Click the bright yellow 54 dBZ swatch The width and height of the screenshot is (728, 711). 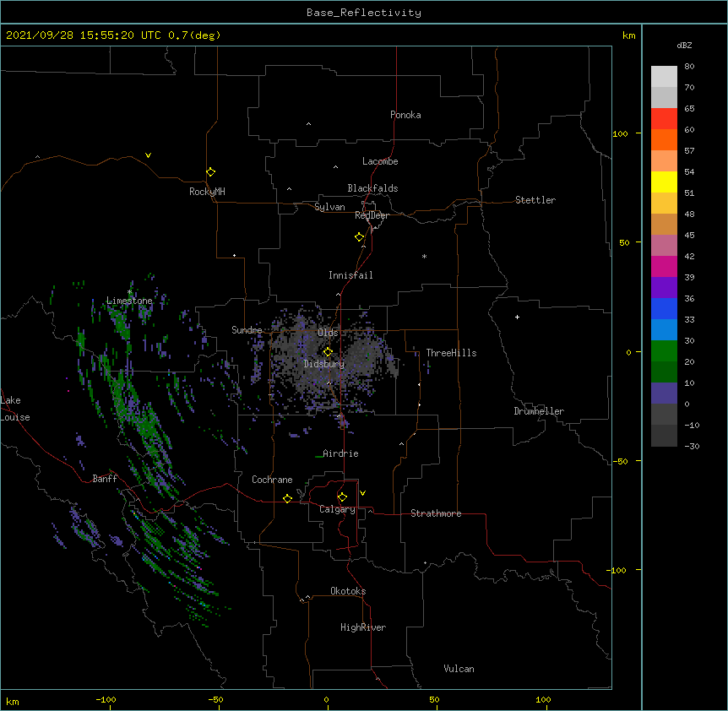664,182
